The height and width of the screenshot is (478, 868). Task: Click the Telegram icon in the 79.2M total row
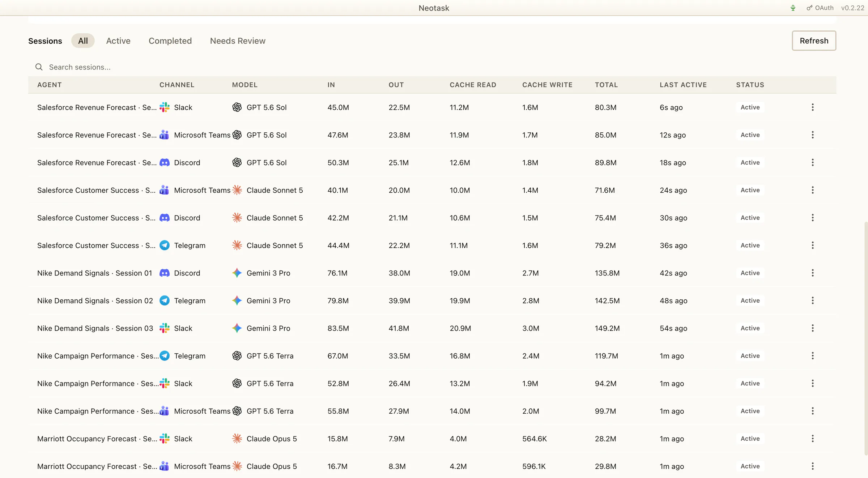click(165, 246)
